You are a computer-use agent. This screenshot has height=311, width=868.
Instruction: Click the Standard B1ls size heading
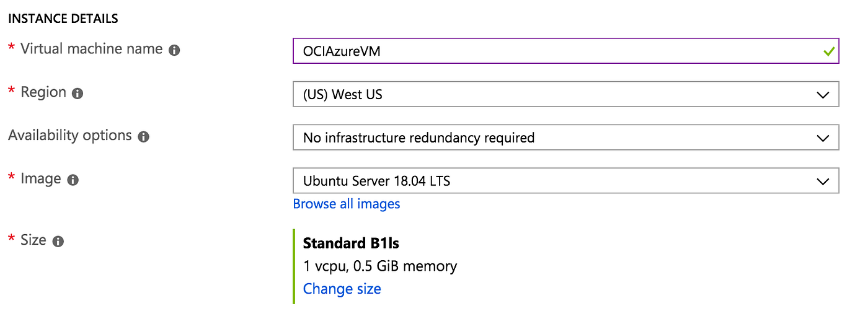(351, 243)
